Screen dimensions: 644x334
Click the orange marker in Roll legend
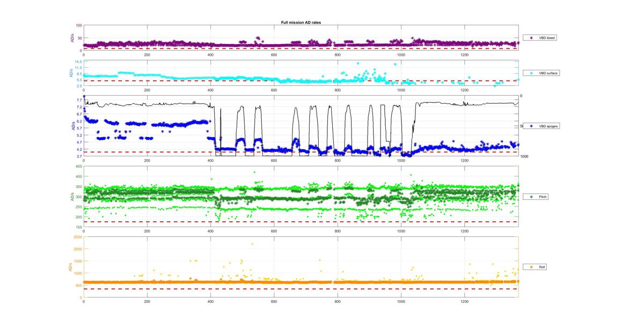[x=531, y=267]
